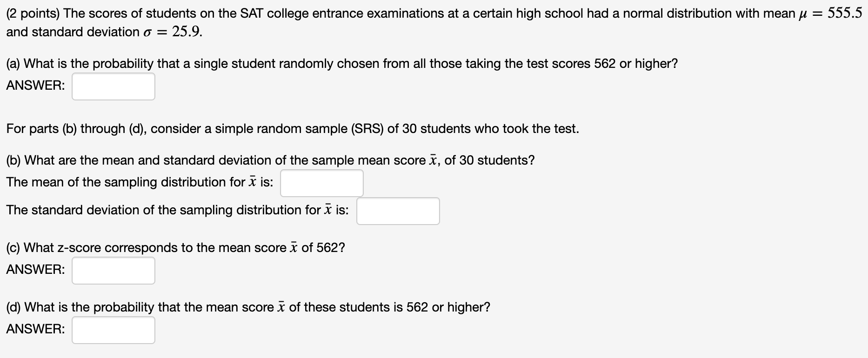Click the part (d) question text
This screenshot has width=868, height=358.
click(248, 307)
